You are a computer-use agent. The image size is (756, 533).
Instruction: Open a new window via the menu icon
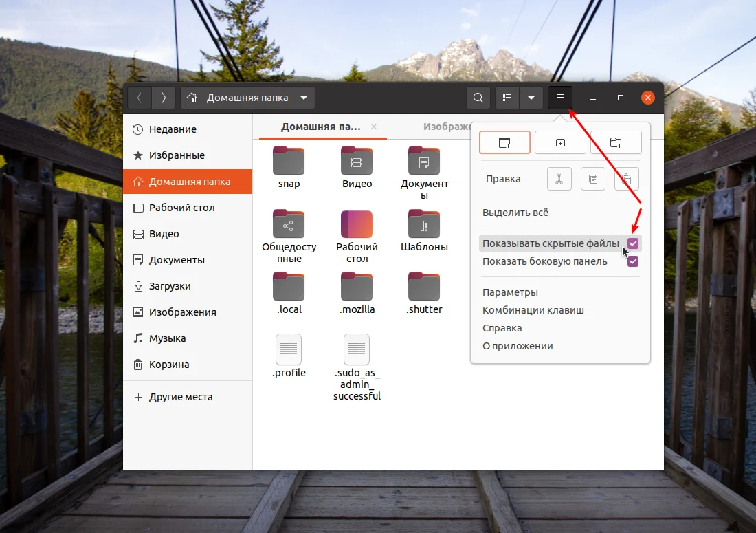click(x=504, y=142)
